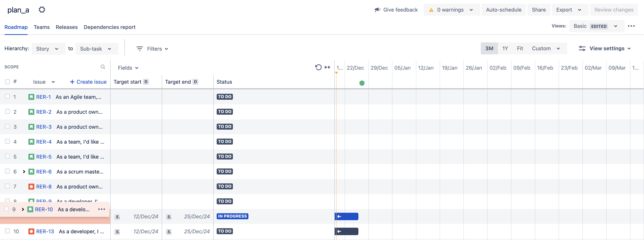This screenshot has height=240, width=644.
Task: Expand RER-6 child issues
Action: [24, 171]
